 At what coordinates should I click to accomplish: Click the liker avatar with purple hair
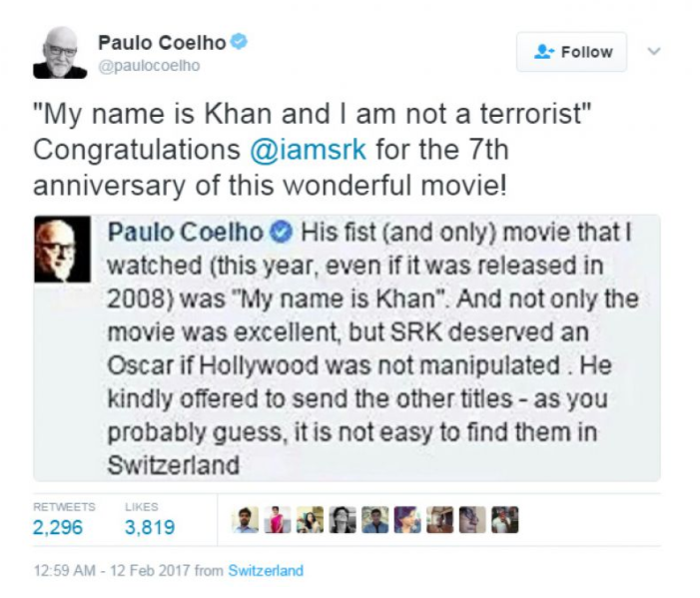(407, 520)
